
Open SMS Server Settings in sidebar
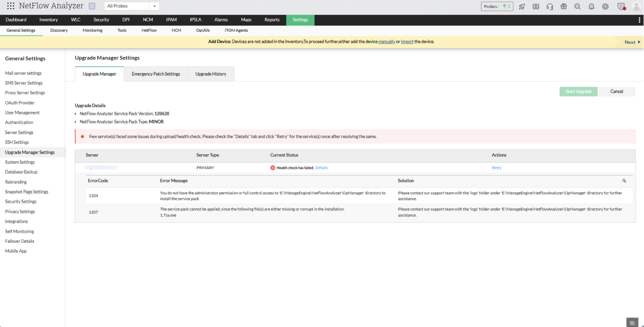click(x=24, y=83)
